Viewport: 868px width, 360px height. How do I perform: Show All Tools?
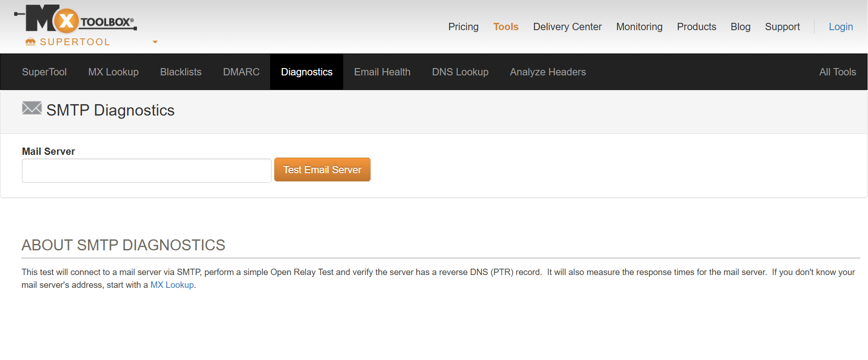[837, 72]
